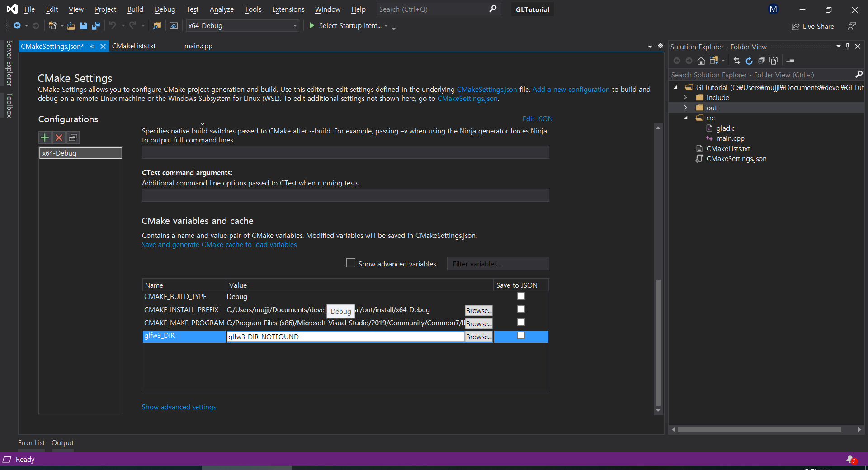Open the Error List tab

click(x=31, y=443)
